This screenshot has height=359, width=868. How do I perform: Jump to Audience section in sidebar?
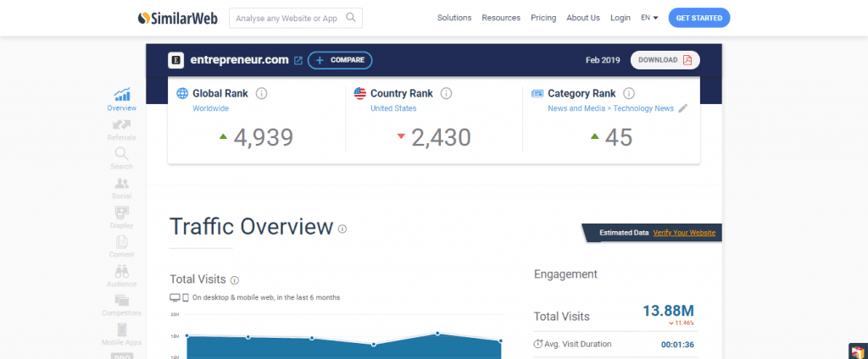[x=121, y=276]
